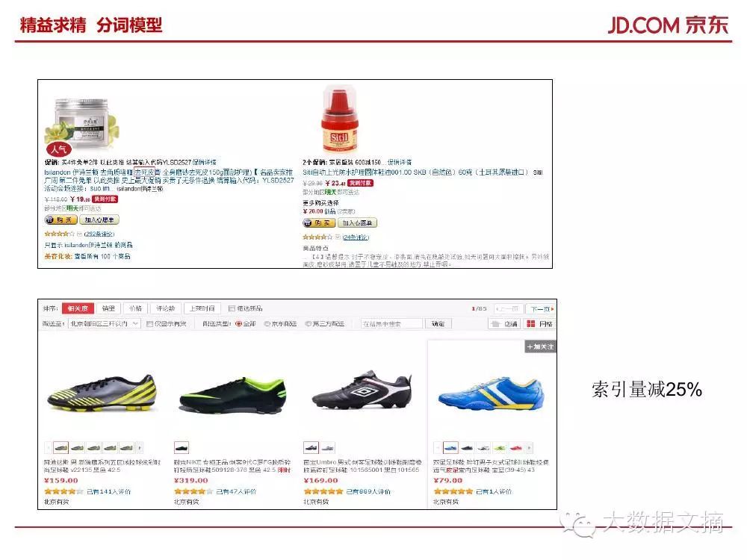747x560 pixels.
Task: Enable the 仅显示有货 checkbox
Action: (x=149, y=324)
